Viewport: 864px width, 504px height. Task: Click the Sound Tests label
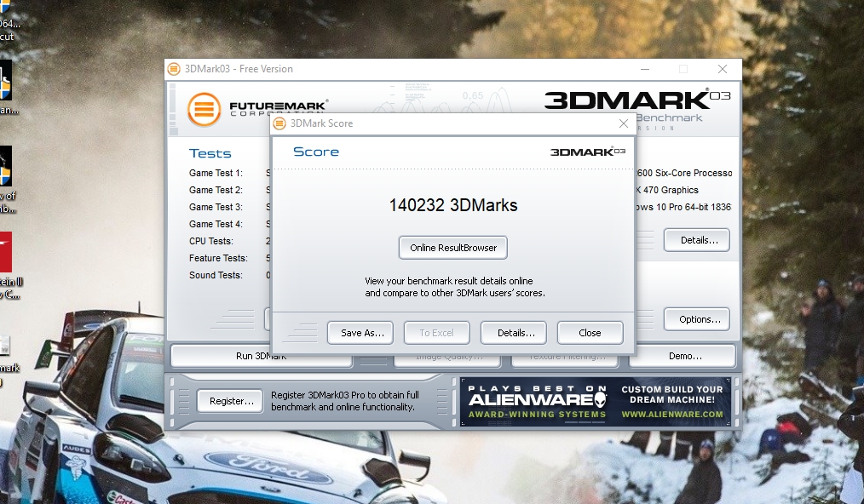(216, 275)
